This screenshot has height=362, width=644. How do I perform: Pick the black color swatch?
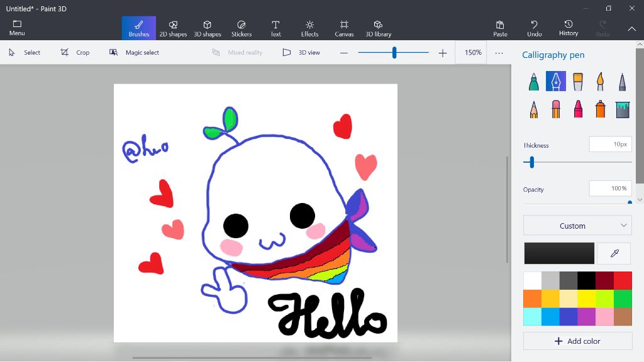click(x=587, y=281)
